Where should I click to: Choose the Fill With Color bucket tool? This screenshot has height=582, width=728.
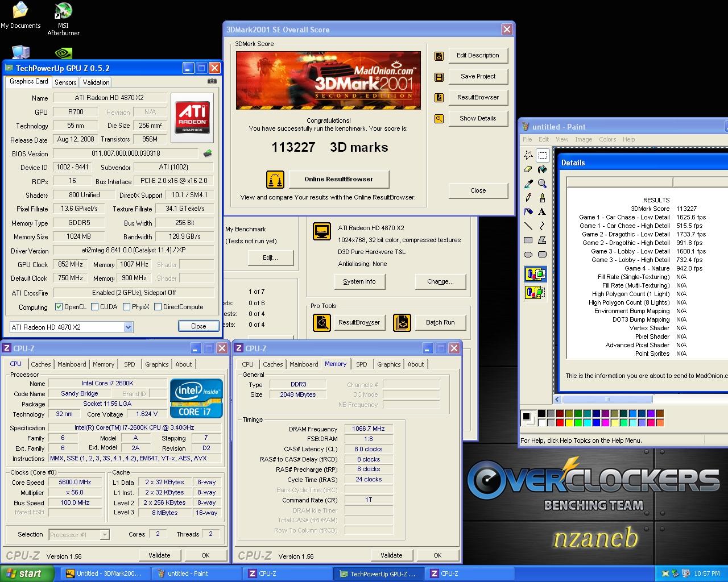coord(543,169)
